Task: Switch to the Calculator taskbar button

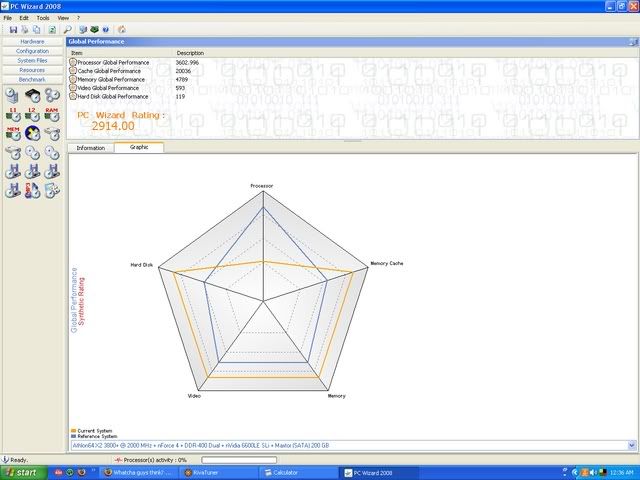Action: click(299, 473)
